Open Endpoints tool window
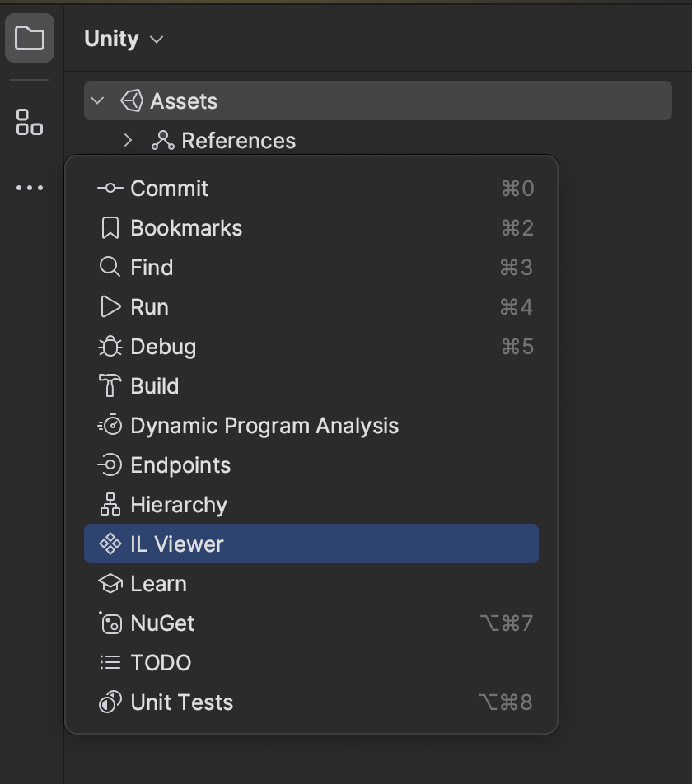The width and height of the screenshot is (692, 784). point(311,465)
